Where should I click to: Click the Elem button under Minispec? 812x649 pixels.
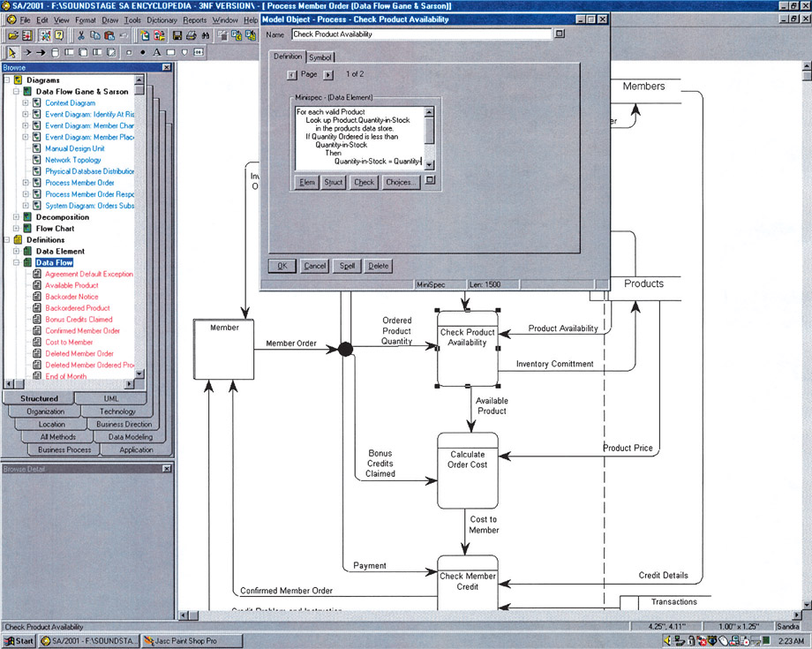(307, 182)
